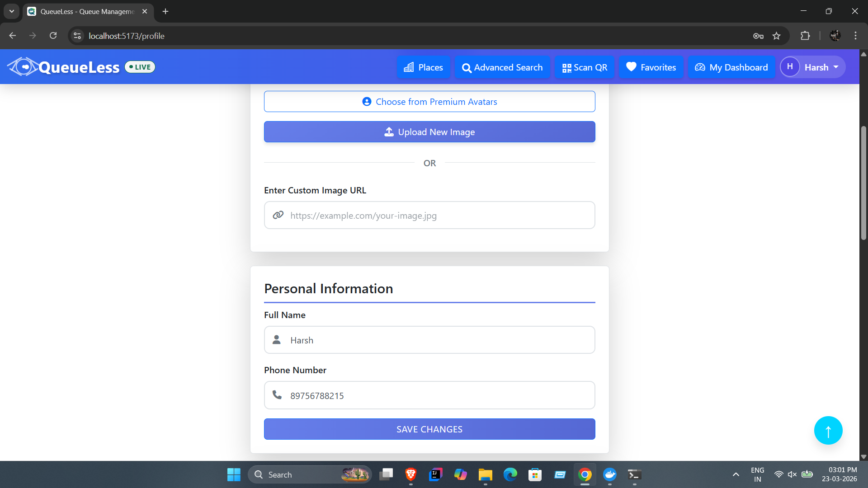Choose from Premium Avatars button

429,102
